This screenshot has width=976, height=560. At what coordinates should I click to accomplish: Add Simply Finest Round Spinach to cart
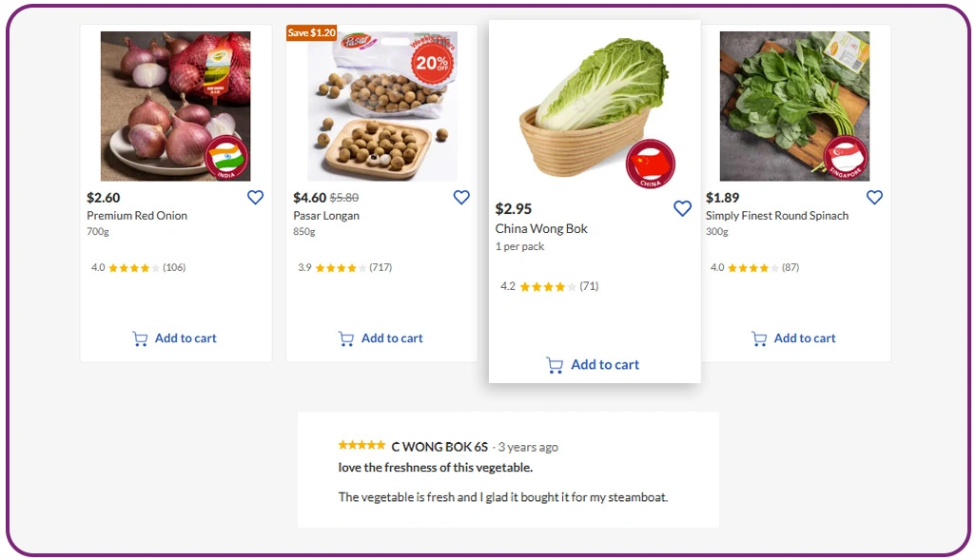point(793,338)
